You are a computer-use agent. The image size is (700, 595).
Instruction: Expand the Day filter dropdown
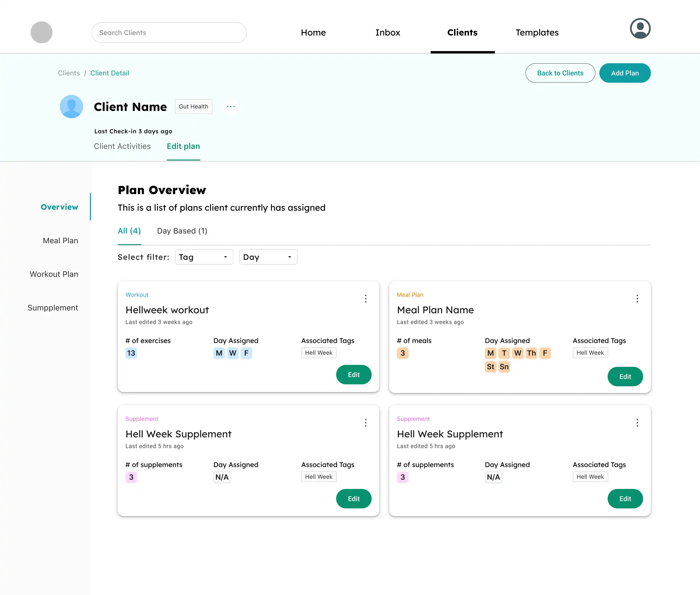click(268, 257)
